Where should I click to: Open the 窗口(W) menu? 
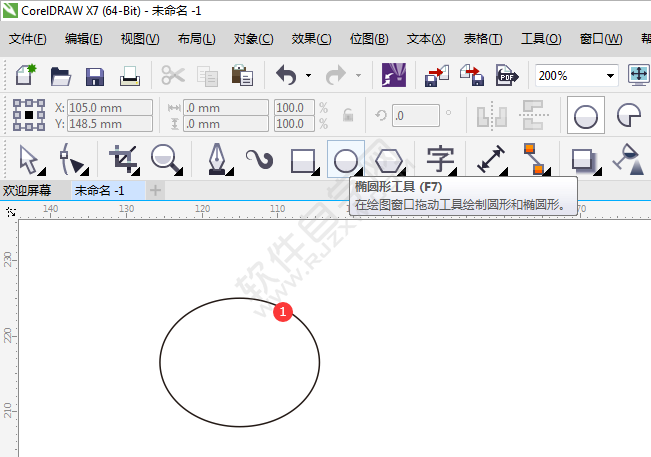point(601,39)
